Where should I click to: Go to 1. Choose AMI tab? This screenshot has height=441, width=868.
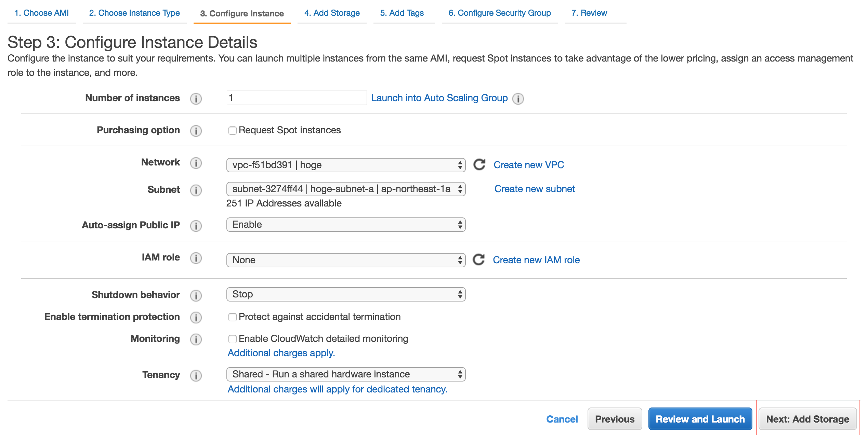[x=42, y=13]
